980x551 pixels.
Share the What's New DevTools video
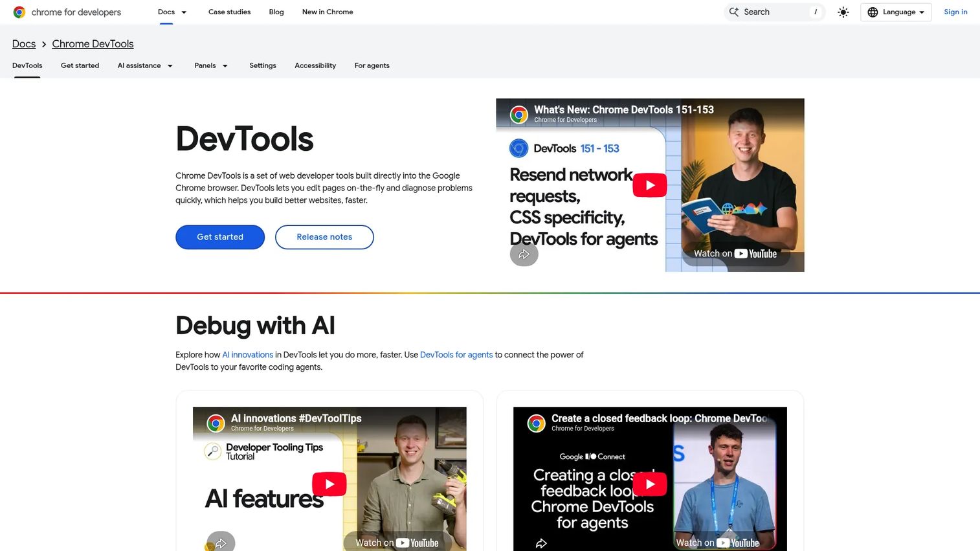(524, 254)
